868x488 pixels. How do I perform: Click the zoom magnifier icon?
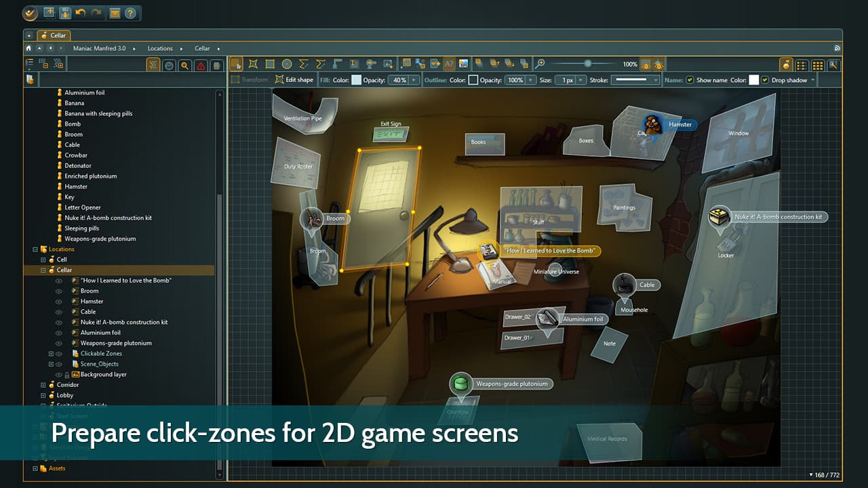pos(540,64)
